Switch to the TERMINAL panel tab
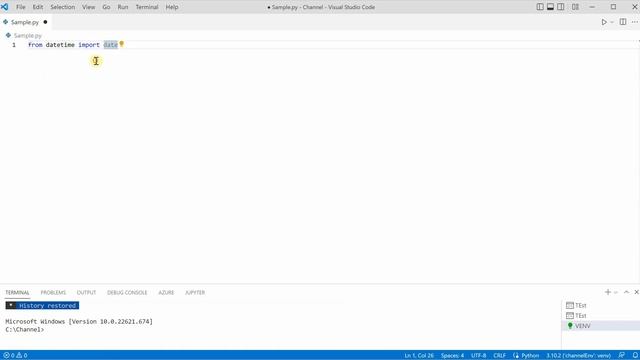Viewport: 640px width, 360px height. click(17, 293)
